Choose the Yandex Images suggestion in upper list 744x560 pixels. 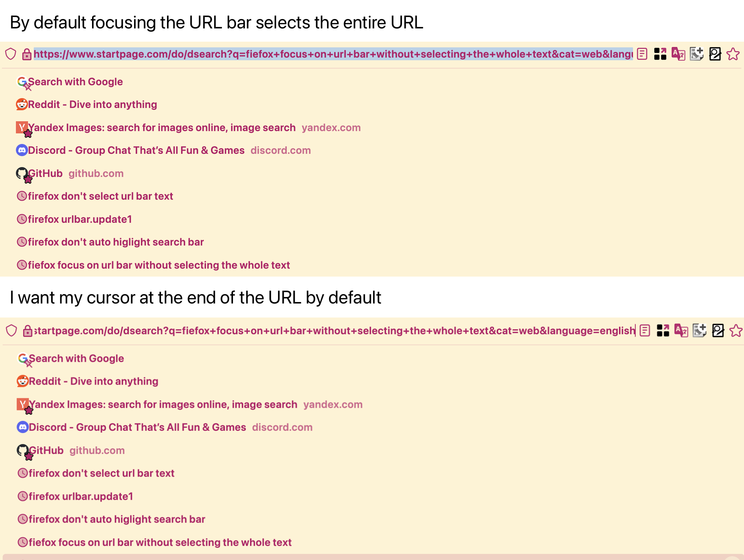[162, 128]
